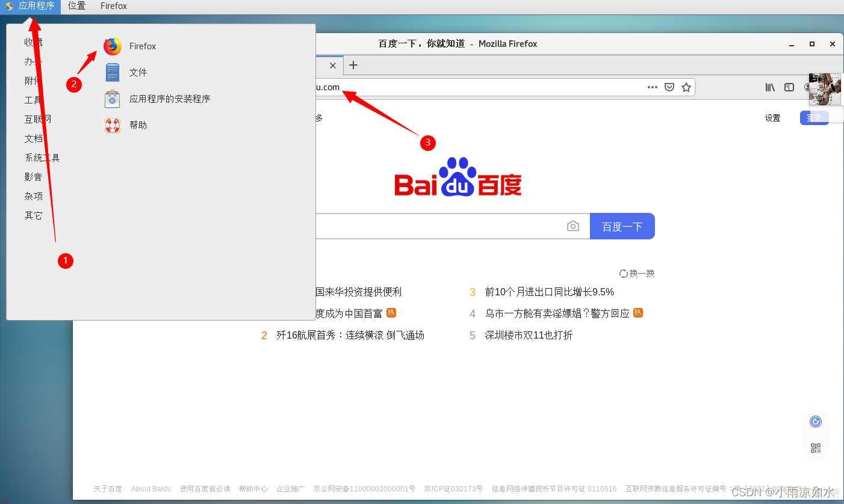Viewport: 844px width, 504px height.
Task: Click the 企业推广 footer link
Action: (291, 489)
